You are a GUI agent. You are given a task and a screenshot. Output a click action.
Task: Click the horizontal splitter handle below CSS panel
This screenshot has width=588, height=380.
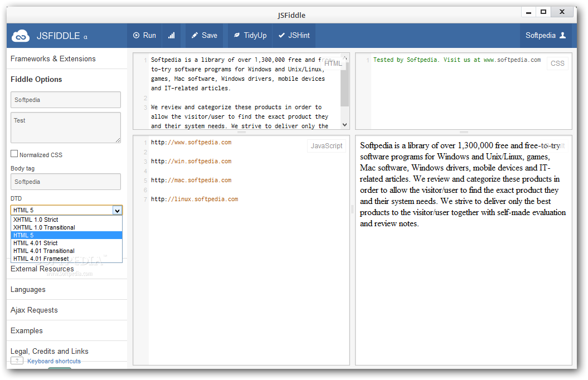[464, 132]
